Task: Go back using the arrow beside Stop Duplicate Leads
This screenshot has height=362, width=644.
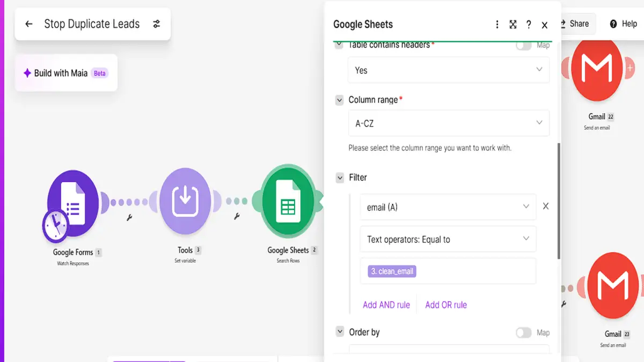Action: tap(29, 24)
